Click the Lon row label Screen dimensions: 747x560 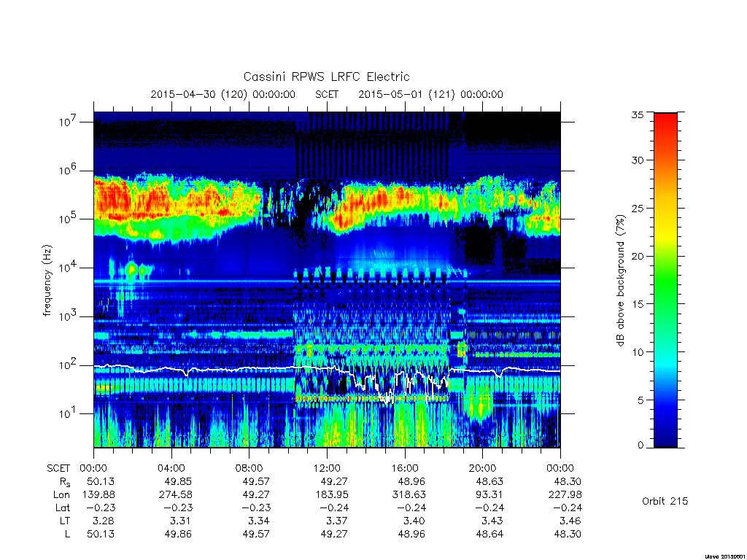[x=61, y=495]
